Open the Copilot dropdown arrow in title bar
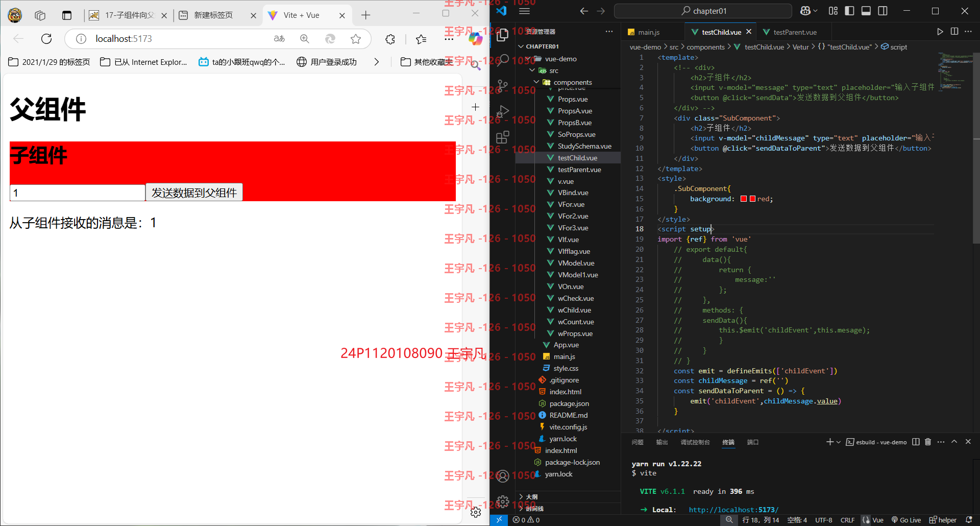980x526 pixels. pos(815,11)
